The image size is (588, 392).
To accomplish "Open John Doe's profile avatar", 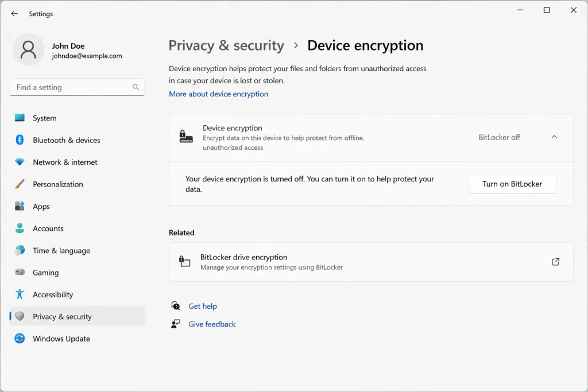I will click(29, 49).
